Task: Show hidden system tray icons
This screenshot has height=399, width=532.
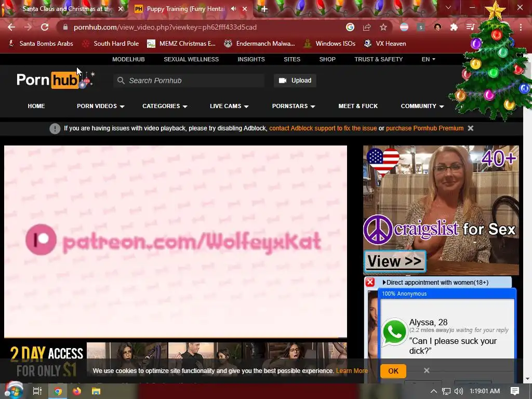Action: 434,391
